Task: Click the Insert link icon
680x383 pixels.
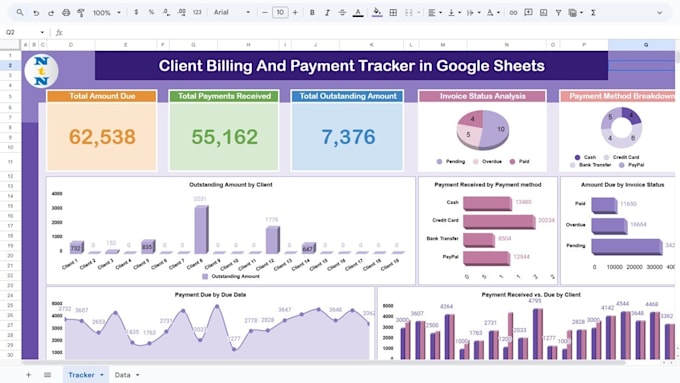Action: click(x=513, y=13)
